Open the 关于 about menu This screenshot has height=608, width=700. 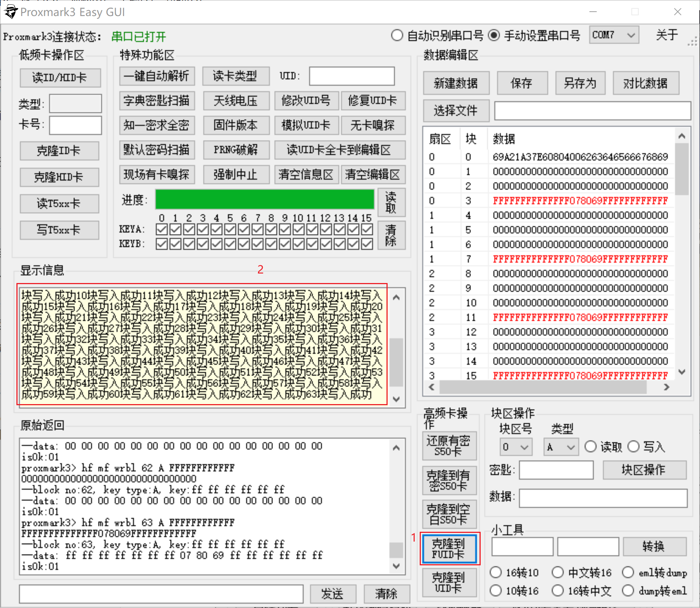[666, 35]
